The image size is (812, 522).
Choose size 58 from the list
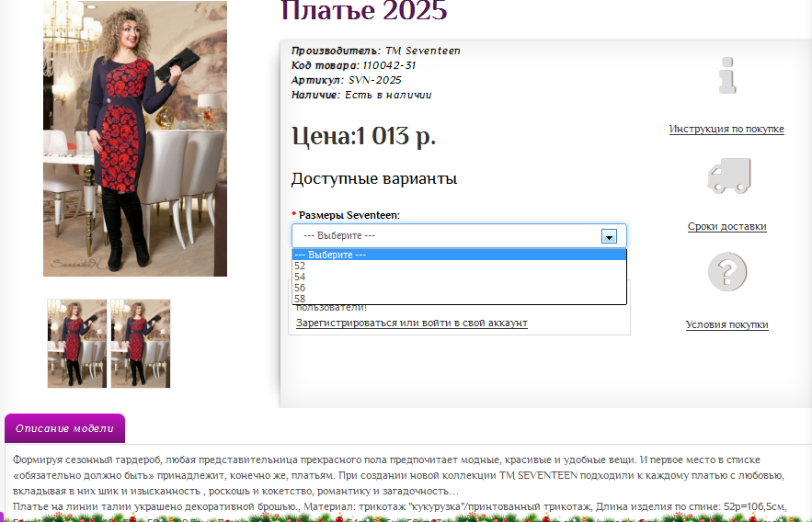(459, 299)
